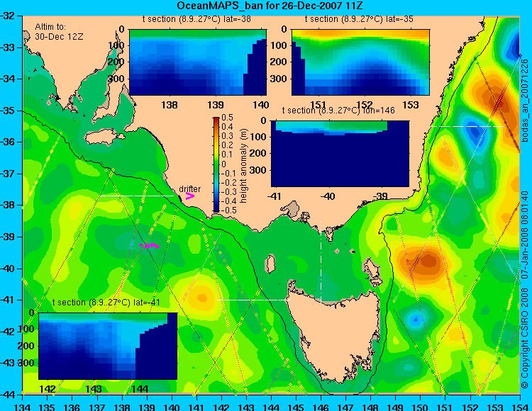532x411 pixels.
Task: Click the blue cold eddy near 150E, 42S
Action: (415, 319)
